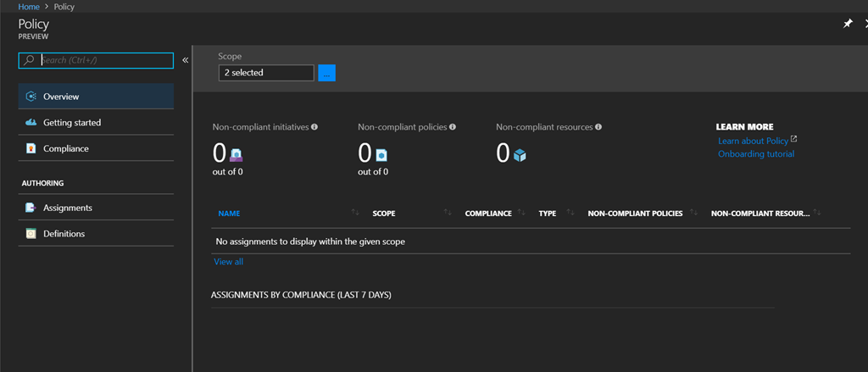Click the Compliance column header
The image size is (868, 372).
(x=488, y=214)
